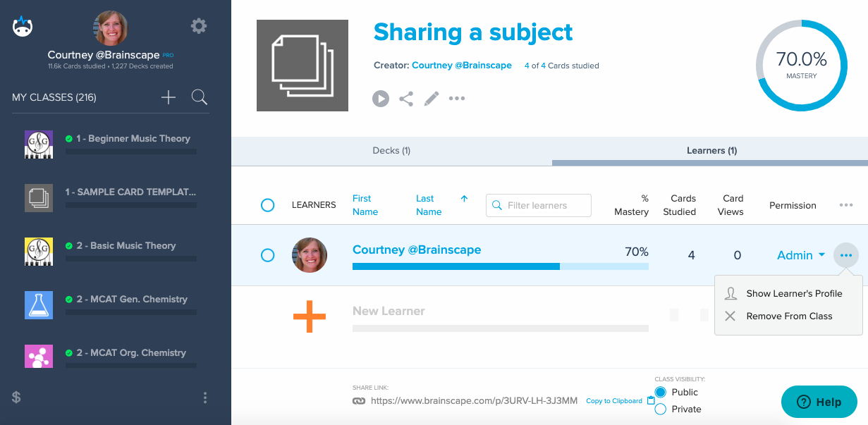This screenshot has width=868, height=425.
Task: Open Beginner Music Theory class thumbnail
Action: coord(39,144)
